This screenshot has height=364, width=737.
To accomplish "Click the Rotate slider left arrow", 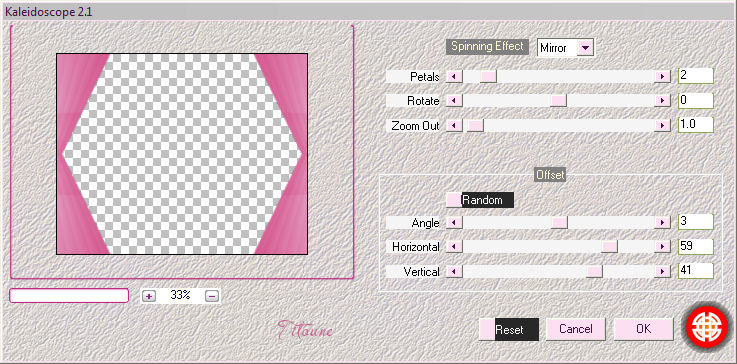I will 454,101.
